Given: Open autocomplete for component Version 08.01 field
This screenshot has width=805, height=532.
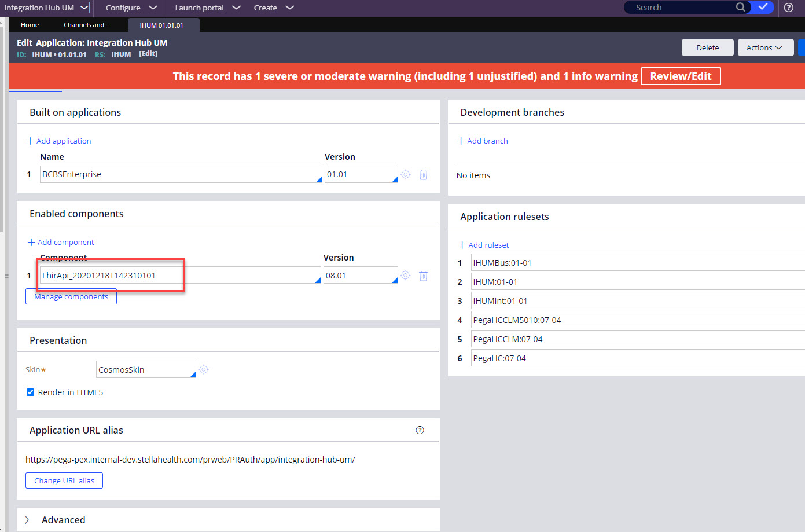Looking at the screenshot, I should (x=395, y=280).
